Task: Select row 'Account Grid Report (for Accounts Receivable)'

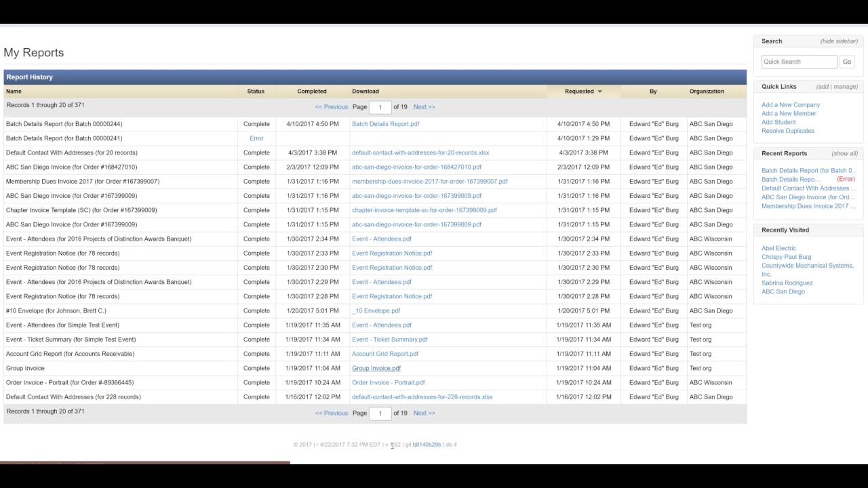Action: pyautogui.click(x=375, y=354)
